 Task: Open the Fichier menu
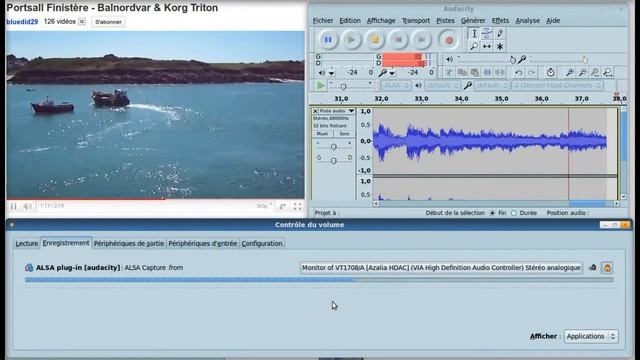click(323, 20)
